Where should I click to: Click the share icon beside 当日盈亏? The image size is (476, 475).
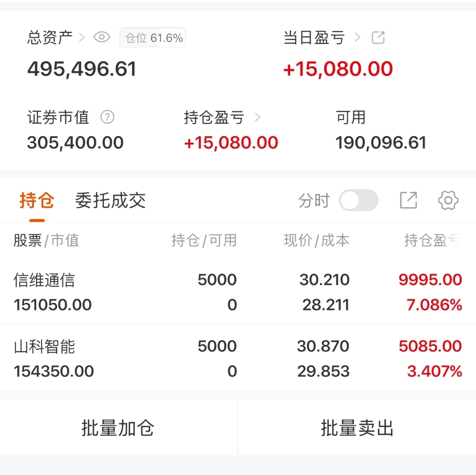coord(378,37)
